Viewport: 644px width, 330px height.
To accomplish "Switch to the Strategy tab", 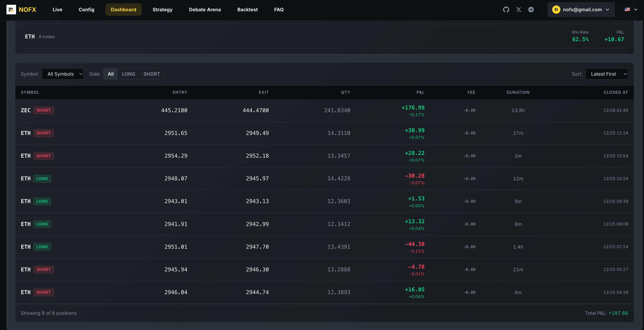I will (x=162, y=10).
